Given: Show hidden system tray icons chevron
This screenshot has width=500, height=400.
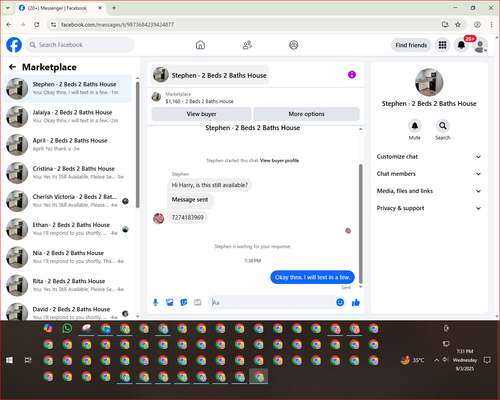Looking at the screenshot, I should pyautogui.click(x=436, y=360).
